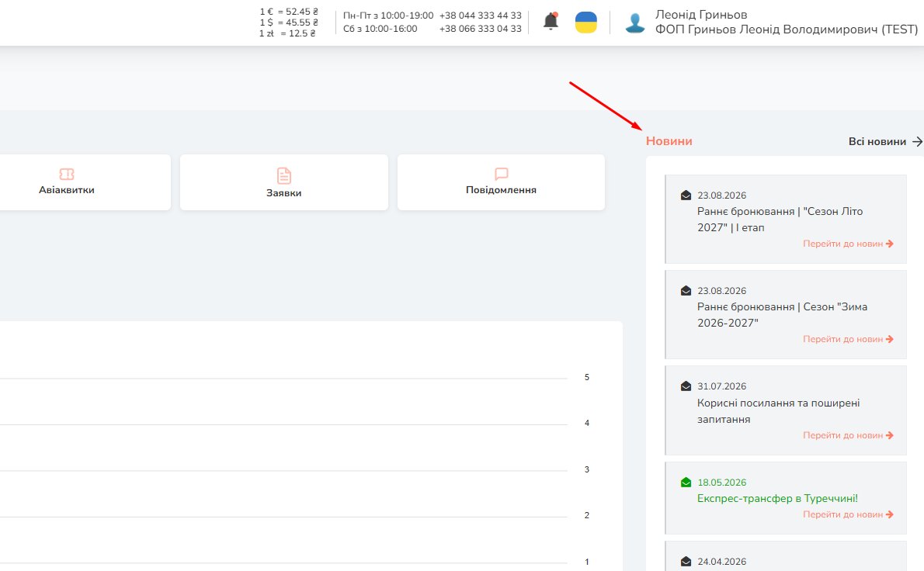Click envelope icon of "Сезон Літо 2027" news
This screenshot has width=924, height=571.
686,196
